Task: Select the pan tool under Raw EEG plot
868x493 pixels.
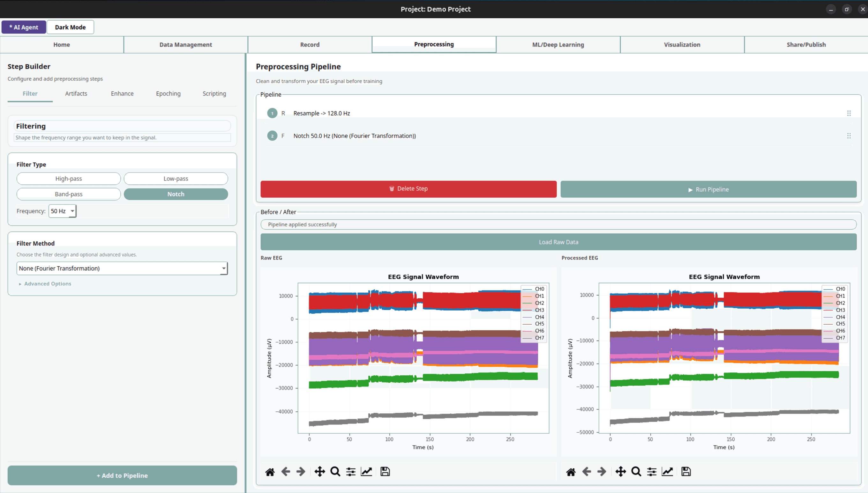Action: pos(319,472)
